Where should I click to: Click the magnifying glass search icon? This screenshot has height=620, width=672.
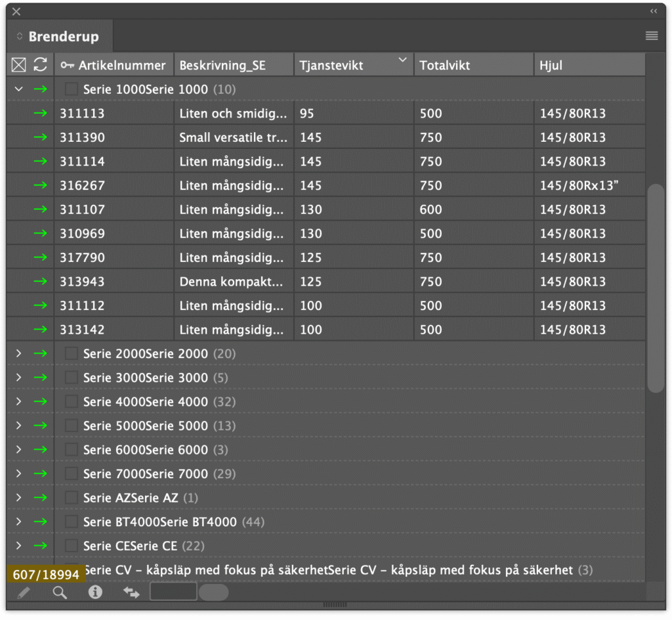(60, 592)
